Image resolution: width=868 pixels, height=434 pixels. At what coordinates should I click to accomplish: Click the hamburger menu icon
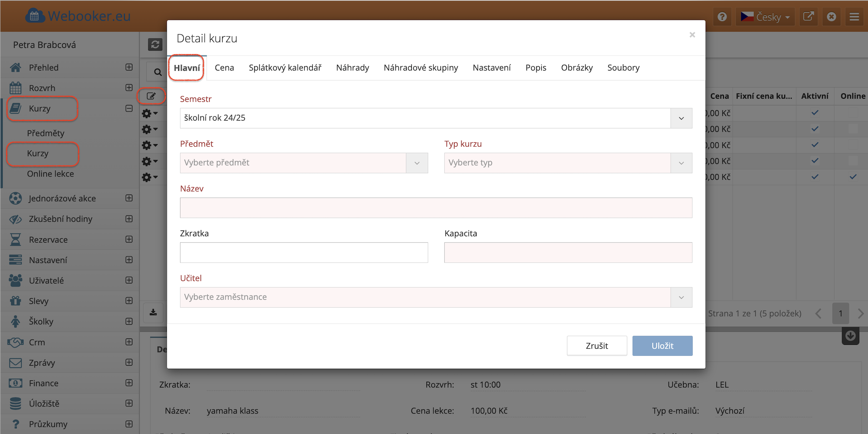click(x=854, y=17)
